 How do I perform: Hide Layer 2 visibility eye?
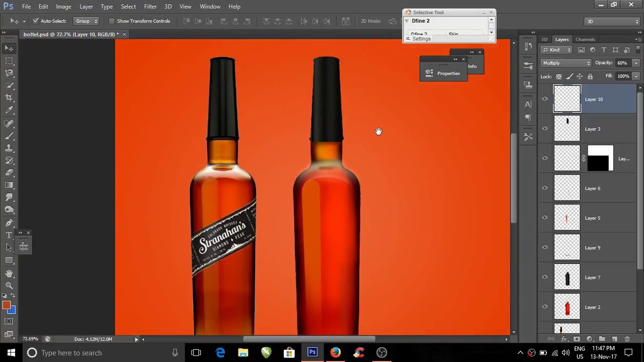tap(545, 307)
